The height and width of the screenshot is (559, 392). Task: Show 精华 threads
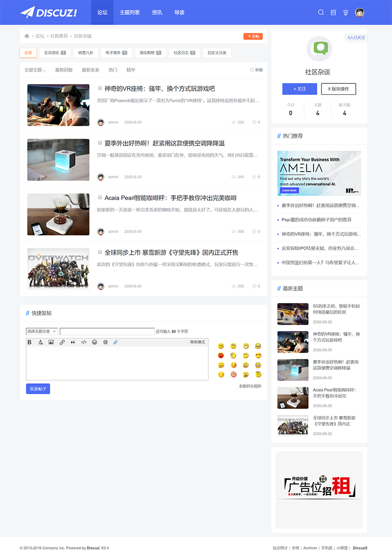tap(131, 70)
